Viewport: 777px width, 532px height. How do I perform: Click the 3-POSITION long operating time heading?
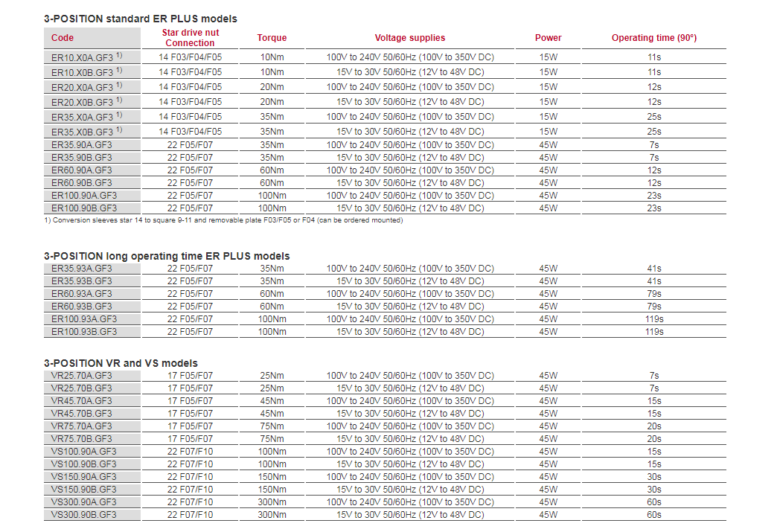point(167,256)
